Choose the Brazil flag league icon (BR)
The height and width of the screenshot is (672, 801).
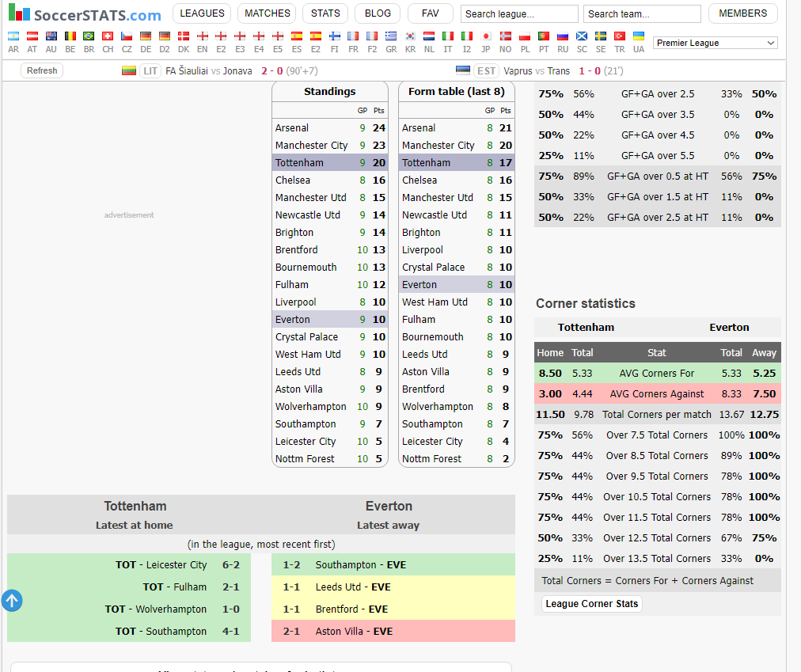[x=89, y=36]
